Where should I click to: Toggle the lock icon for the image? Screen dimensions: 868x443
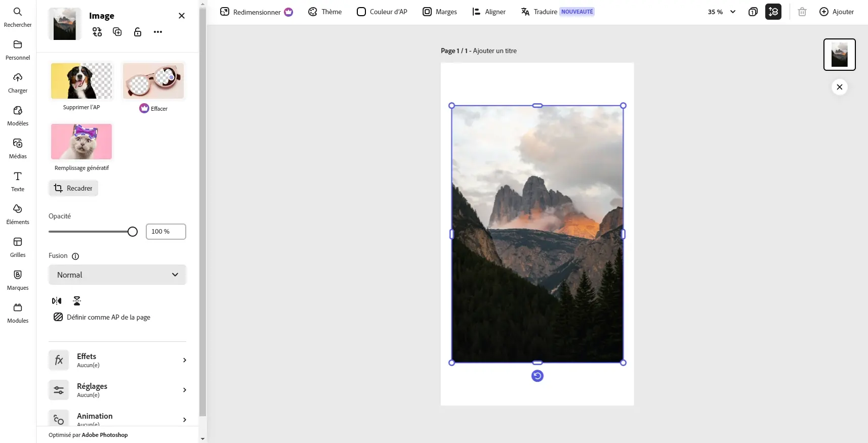tap(138, 32)
